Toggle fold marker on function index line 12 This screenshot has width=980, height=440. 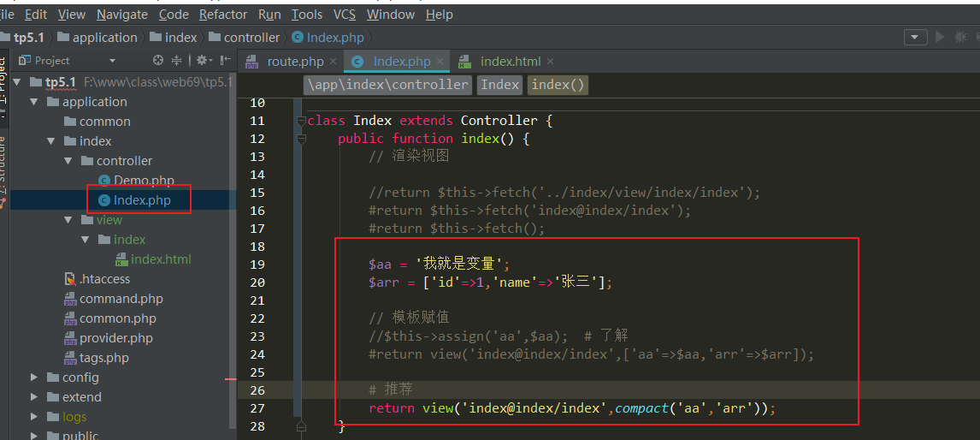coord(301,139)
